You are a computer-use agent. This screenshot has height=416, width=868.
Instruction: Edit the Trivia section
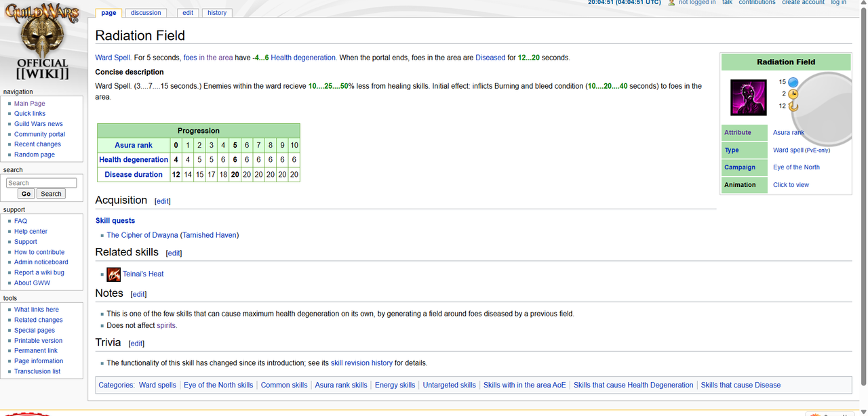(x=136, y=344)
